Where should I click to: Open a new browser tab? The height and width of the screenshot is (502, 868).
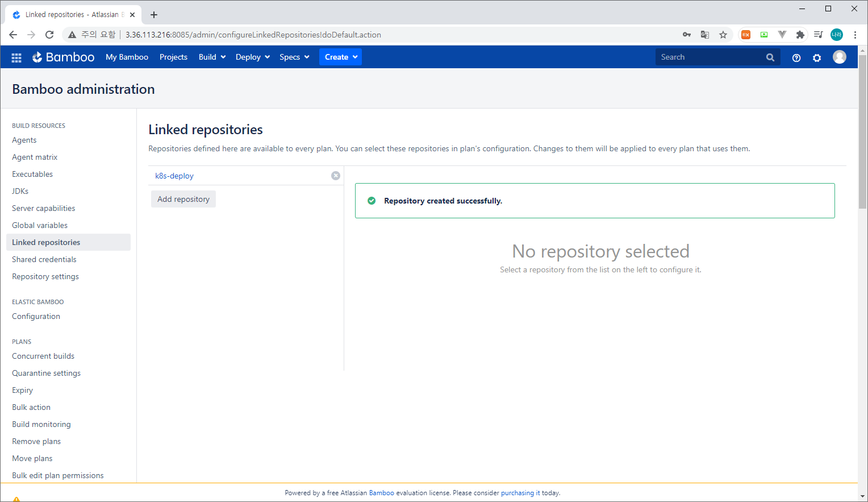tap(154, 15)
